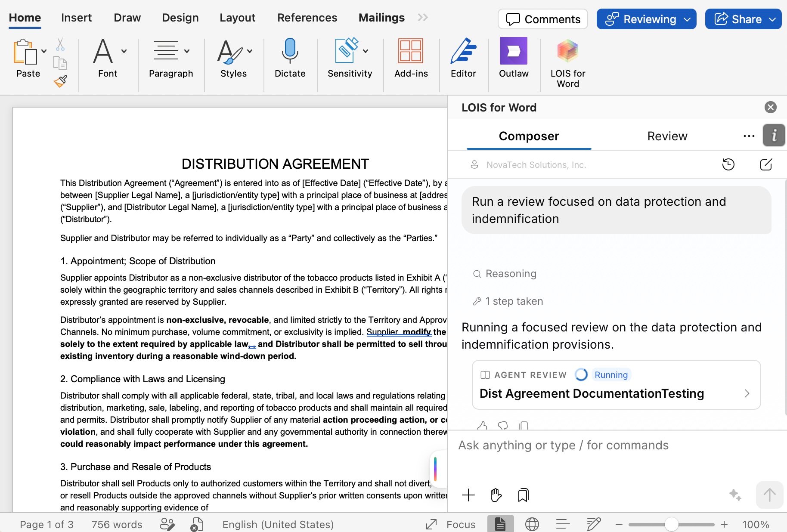Click the 756 words count
The height and width of the screenshot is (532, 787).
pos(117,524)
